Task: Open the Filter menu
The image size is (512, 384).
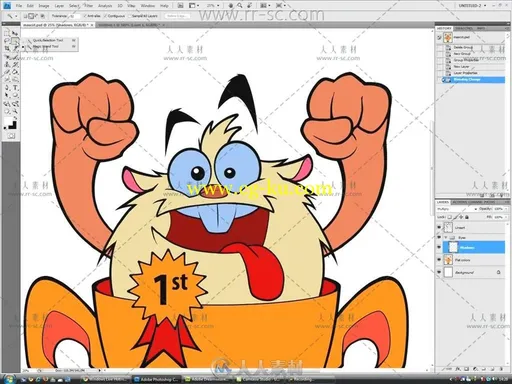Action: tap(88, 6)
